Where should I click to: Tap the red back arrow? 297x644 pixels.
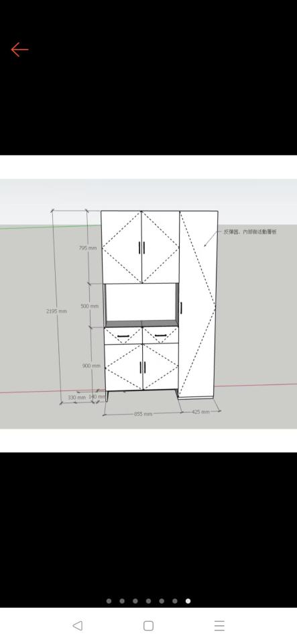(x=19, y=49)
